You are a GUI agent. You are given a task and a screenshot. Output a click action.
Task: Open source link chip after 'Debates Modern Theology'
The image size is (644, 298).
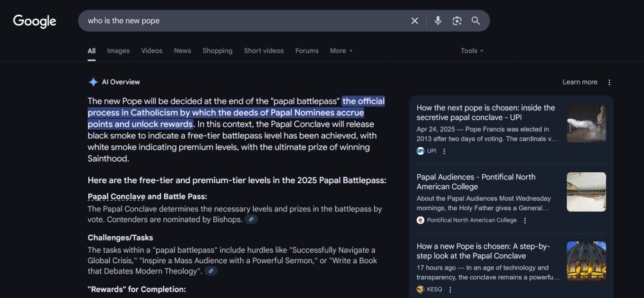coord(211,271)
